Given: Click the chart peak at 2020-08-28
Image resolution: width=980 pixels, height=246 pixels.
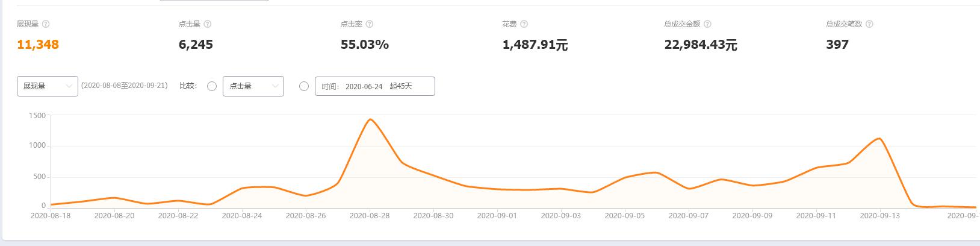Looking at the screenshot, I should pyautogui.click(x=370, y=119).
